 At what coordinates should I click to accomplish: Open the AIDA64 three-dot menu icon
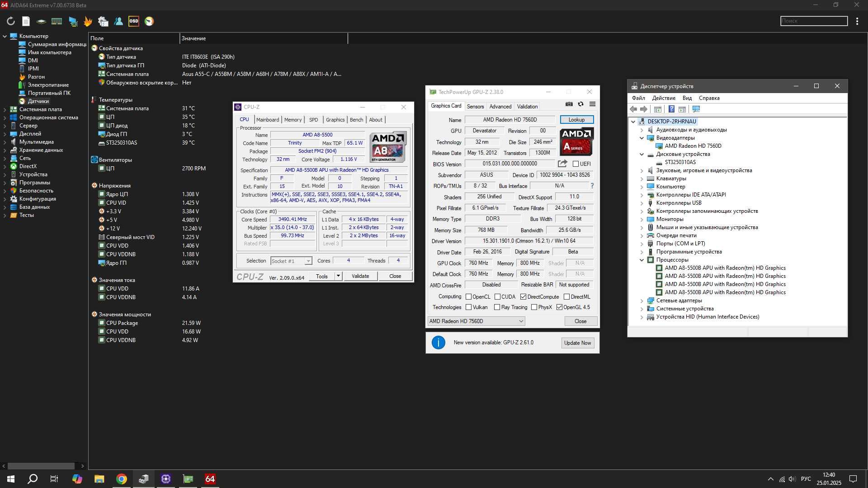[x=857, y=21]
